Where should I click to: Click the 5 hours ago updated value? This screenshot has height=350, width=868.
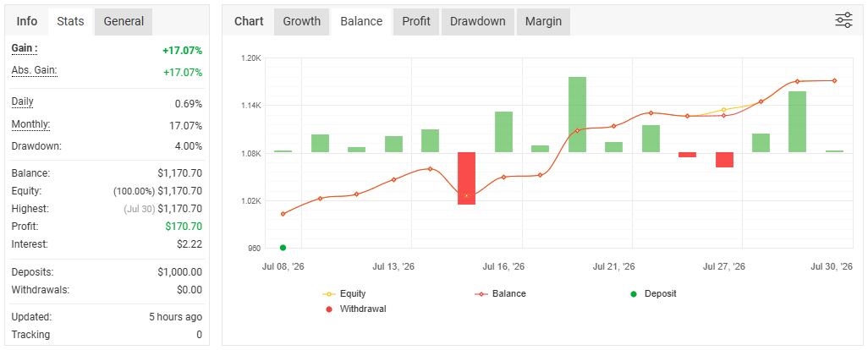tap(175, 317)
